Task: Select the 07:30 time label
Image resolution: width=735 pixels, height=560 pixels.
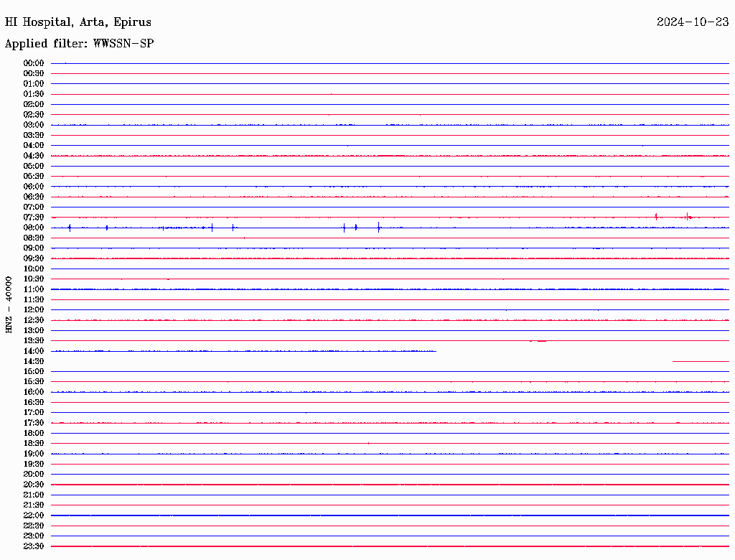Action: (34, 218)
